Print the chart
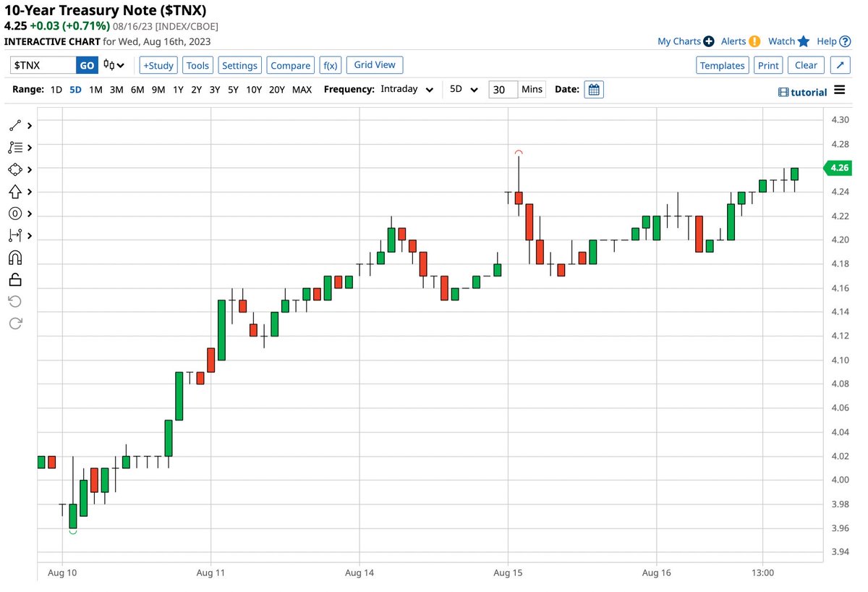Viewport: 868px width, 592px height. [768, 65]
